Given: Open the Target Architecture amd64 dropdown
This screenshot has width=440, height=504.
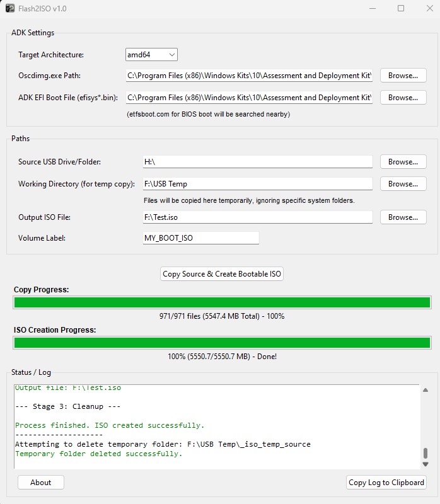Looking at the screenshot, I should coord(151,55).
